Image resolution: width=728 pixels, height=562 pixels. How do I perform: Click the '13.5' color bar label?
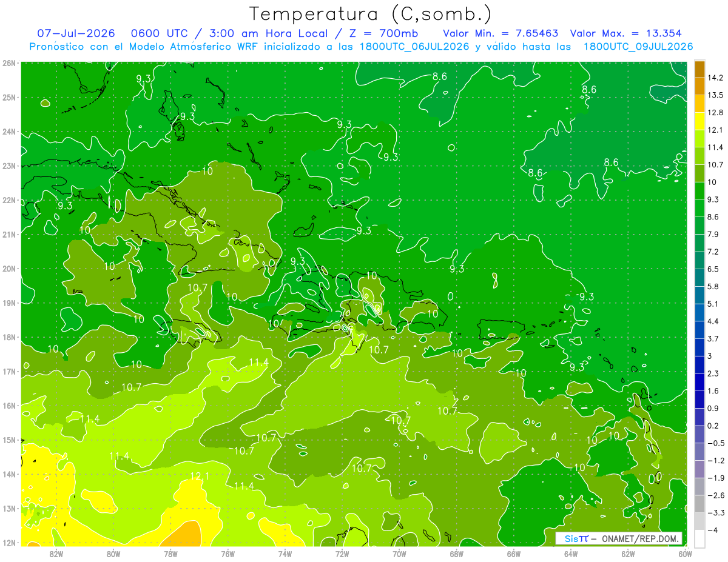(715, 95)
